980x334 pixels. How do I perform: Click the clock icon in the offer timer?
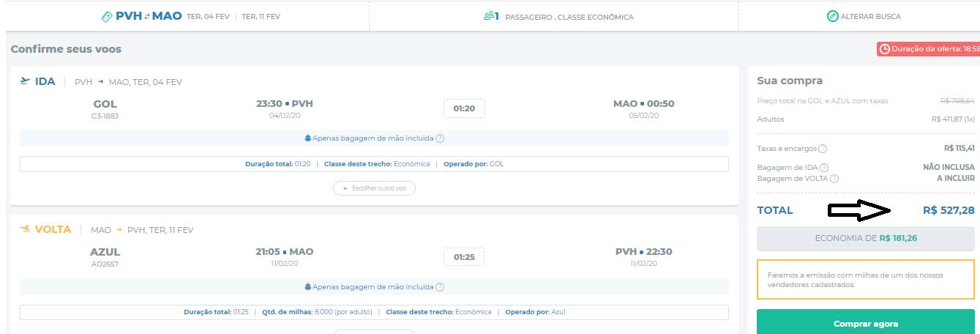tap(885, 49)
